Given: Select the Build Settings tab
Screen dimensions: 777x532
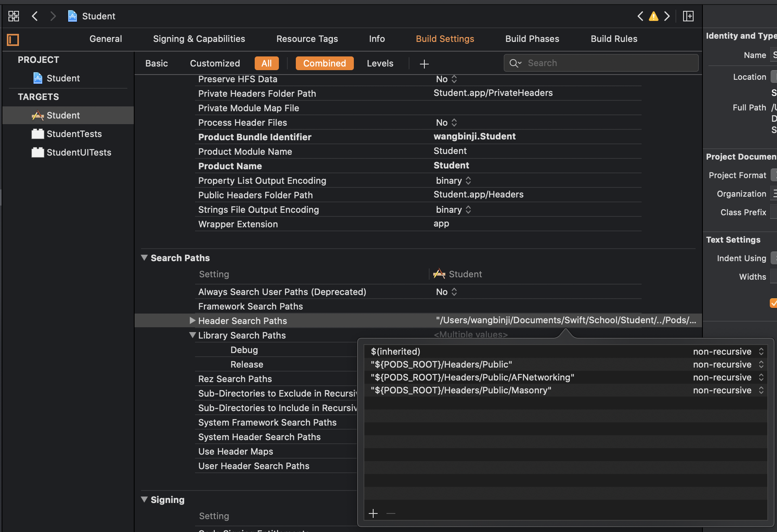Looking at the screenshot, I should coord(445,39).
